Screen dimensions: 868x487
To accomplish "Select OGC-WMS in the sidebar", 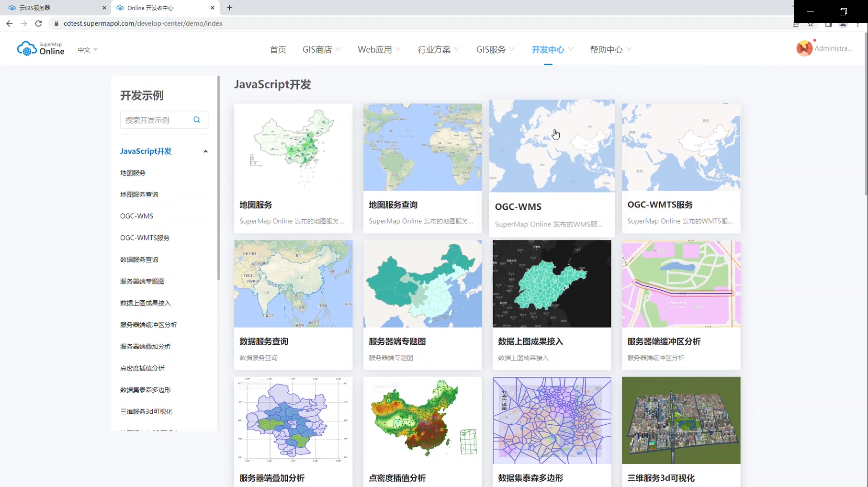I will pyautogui.click(x=137, y=216).
